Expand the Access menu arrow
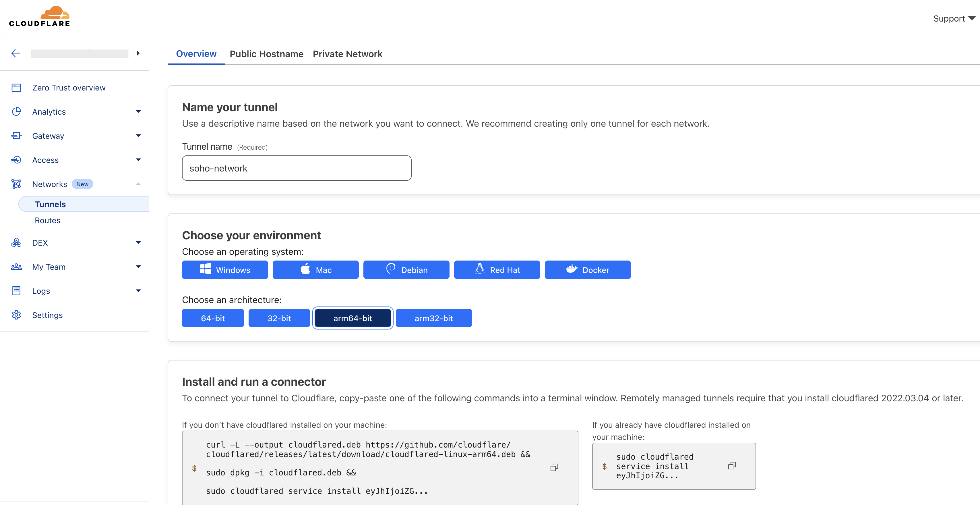The width and height of the screenshot is (980, 505). tap(138, 160)
